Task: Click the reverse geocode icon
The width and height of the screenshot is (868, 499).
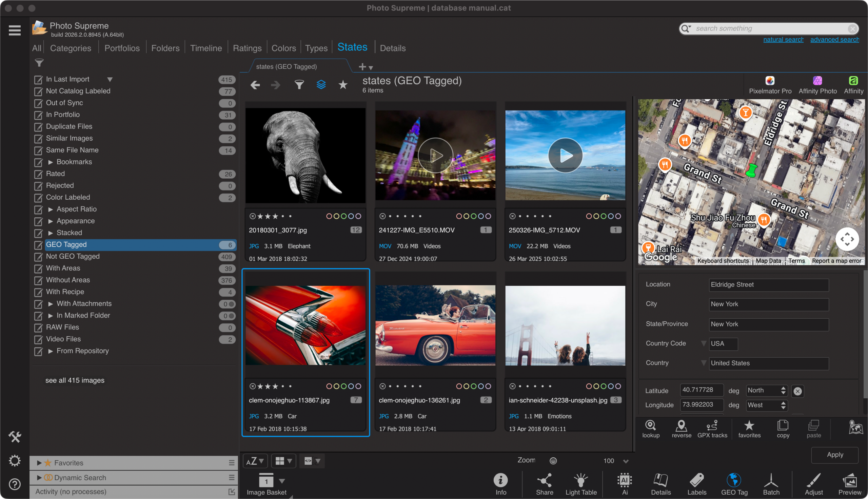Action: [x=681, y=429]
